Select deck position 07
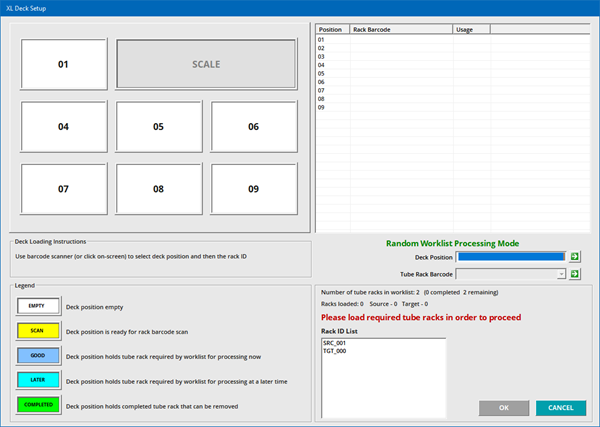Image resolution: width=600 pixels, height=427 pixels. [x=64, y=189]
